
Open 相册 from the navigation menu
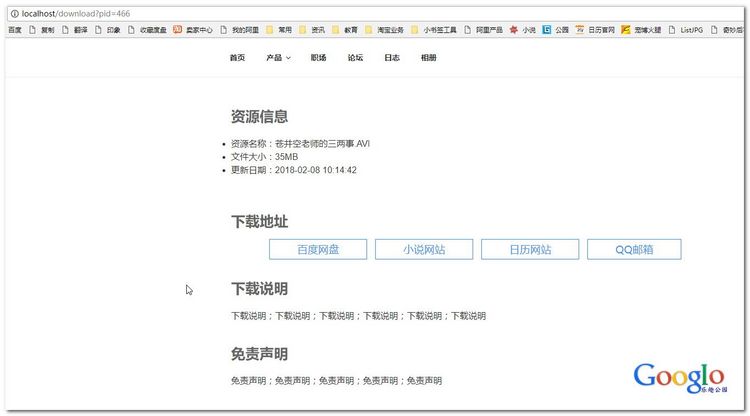click(428, 58)
